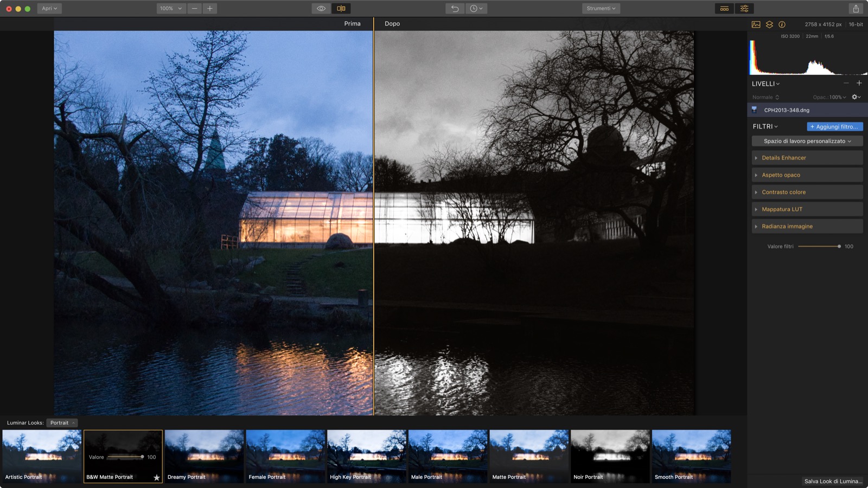
Task: Show the layers panel icon
Action: tap(769, 24)
